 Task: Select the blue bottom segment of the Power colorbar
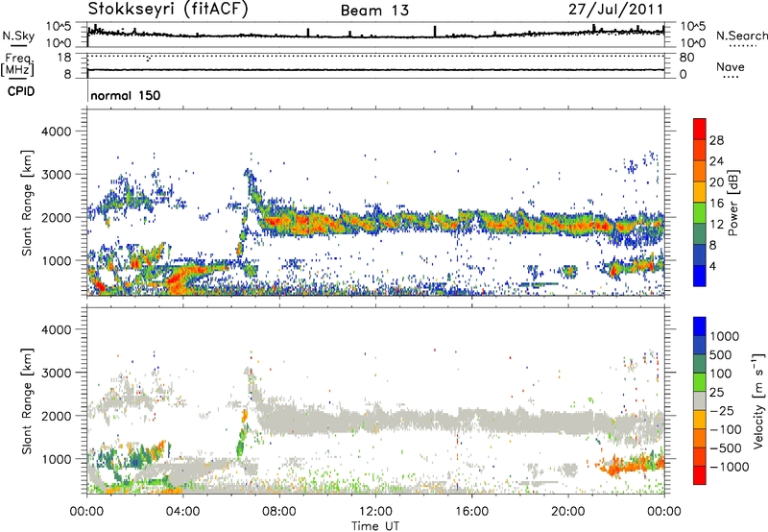pos(700,276)
